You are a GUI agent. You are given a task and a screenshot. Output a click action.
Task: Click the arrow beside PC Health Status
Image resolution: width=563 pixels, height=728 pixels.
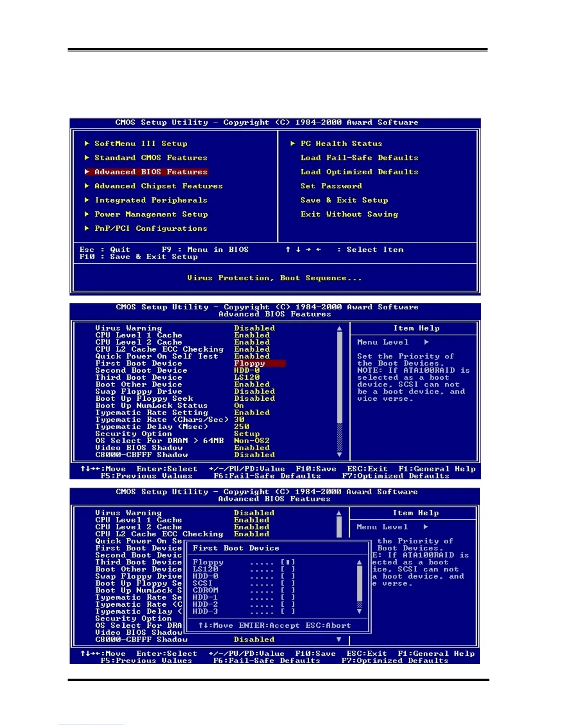click(293, 143)
